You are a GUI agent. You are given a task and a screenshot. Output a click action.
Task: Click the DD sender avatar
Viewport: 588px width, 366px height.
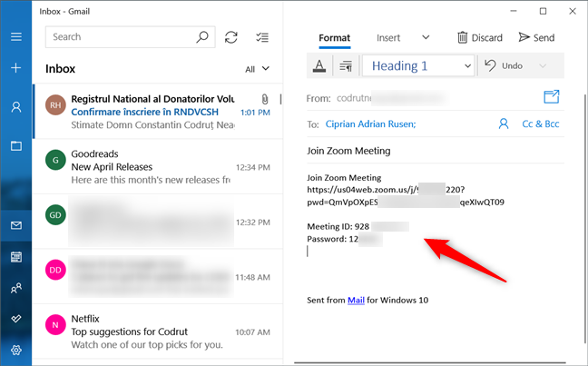coord(55,270)
